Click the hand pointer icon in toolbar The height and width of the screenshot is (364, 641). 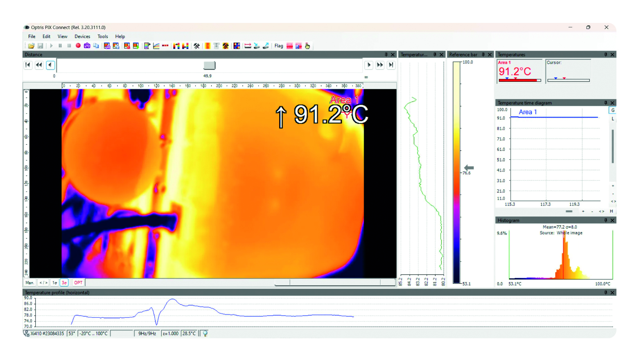[307, 46]
